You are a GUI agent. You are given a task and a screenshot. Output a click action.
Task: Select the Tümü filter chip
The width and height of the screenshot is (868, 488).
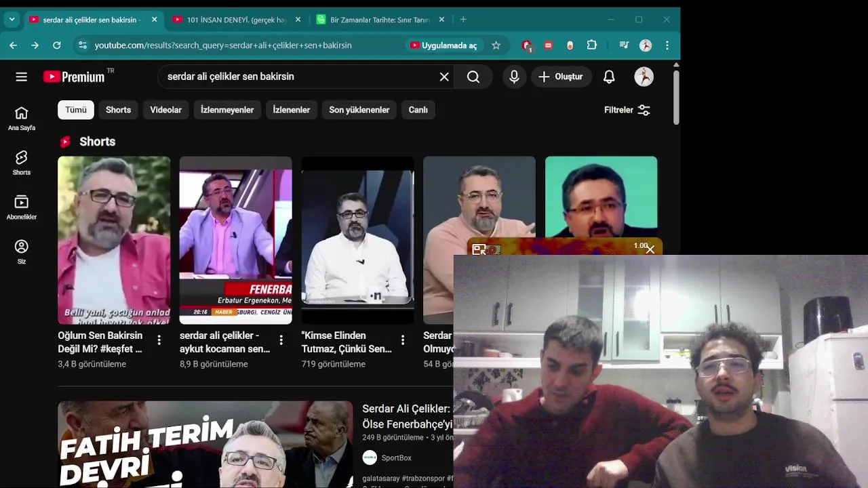pos(76,110)
